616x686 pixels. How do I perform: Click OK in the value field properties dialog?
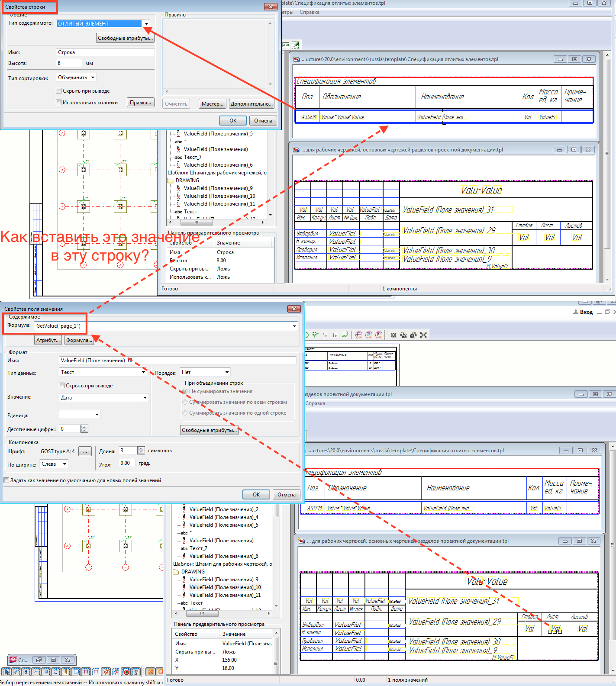click(256, 495)
